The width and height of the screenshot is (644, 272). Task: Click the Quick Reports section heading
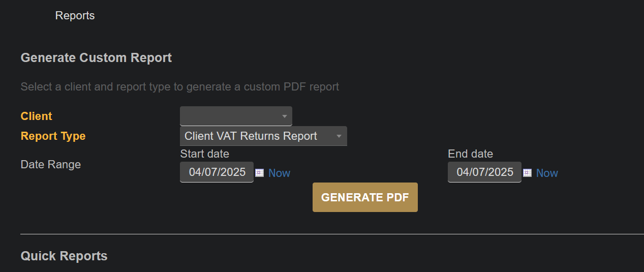pos(64,256)
